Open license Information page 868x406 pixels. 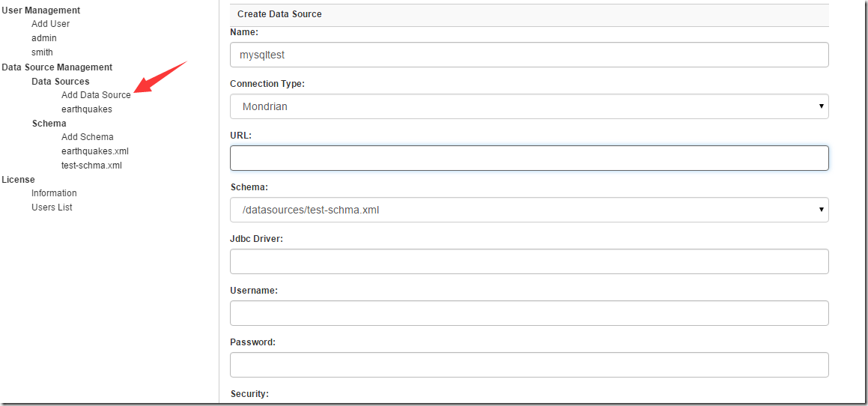coord(54,193)
